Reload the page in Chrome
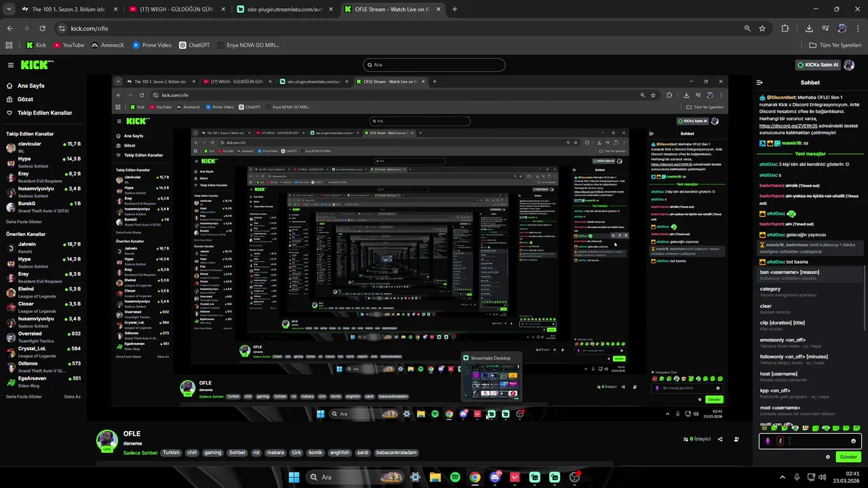The height and width of the screenshot is (488, 868). (x=42, y=28)
